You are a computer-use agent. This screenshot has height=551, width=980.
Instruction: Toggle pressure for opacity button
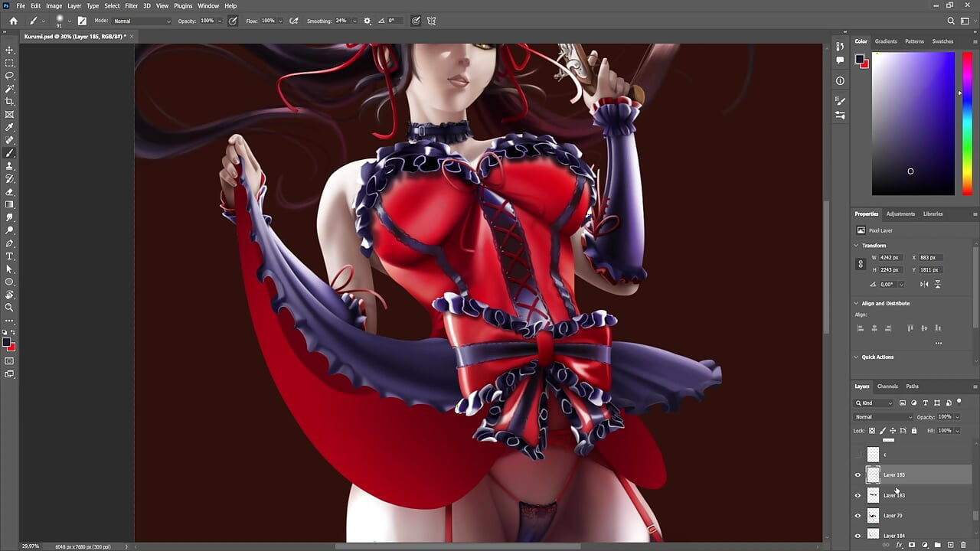(x=232, y=21)
